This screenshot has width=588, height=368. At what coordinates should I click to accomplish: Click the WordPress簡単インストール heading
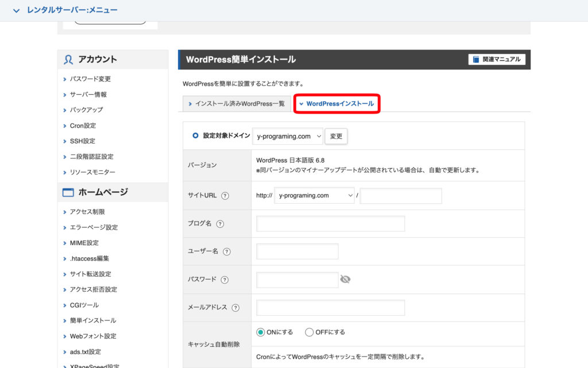[x=241, y=60]
